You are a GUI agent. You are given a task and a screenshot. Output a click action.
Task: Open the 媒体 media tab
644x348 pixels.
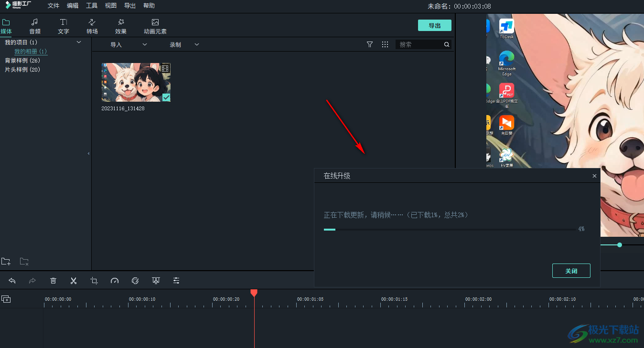pos(6,27)
